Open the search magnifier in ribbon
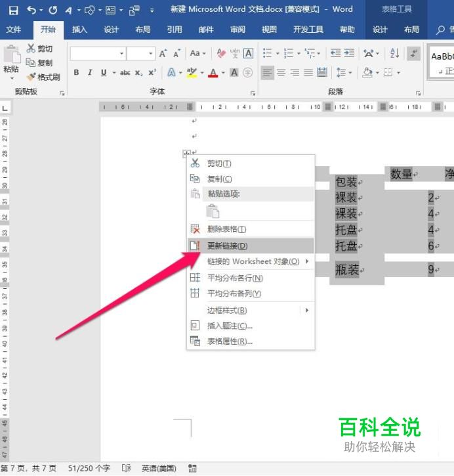The height and width of the screenshot is (476, 454). tap(440, 30)
